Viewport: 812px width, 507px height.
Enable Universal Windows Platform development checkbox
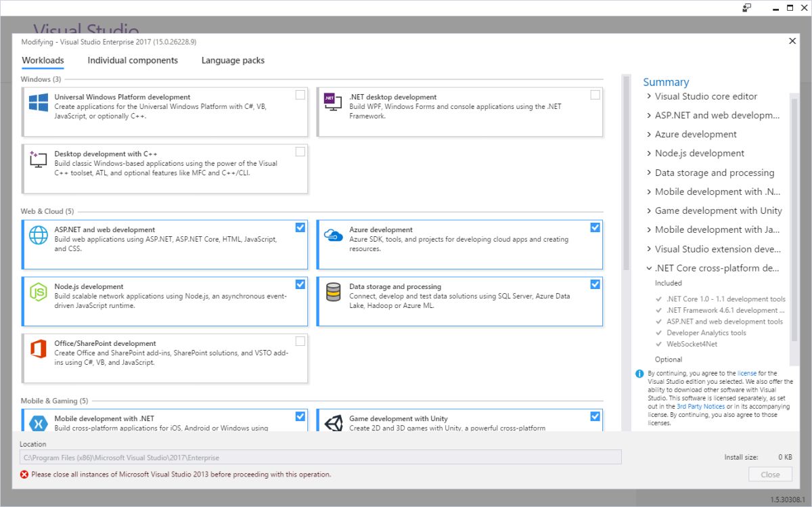click(x=300, y=95)
